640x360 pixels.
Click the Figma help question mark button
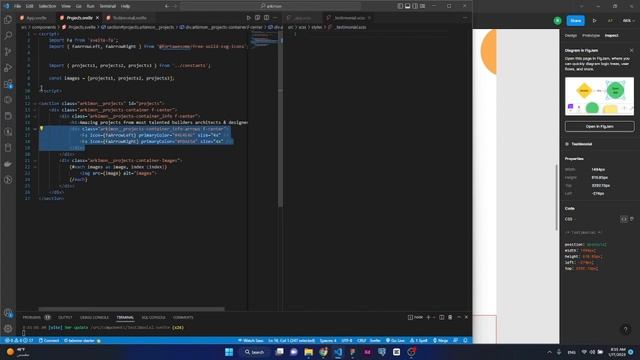tap(625, 329)
